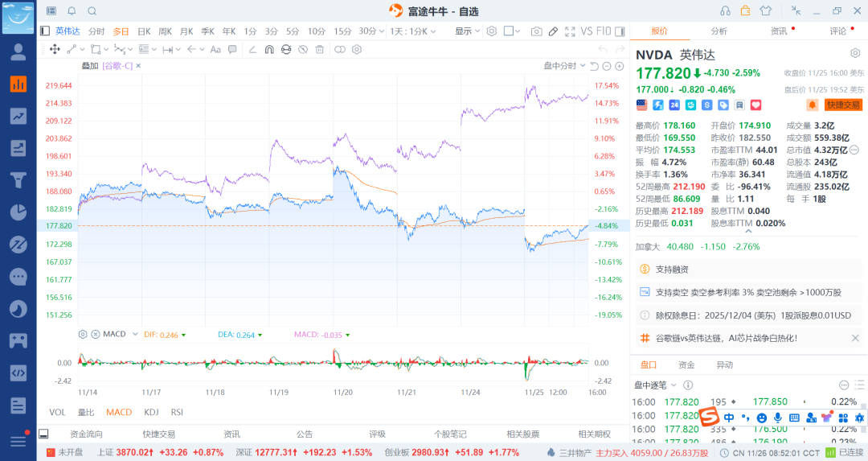Click the chart screenshot camera icon
The image size is (868, 461).
tap(536, 31)
